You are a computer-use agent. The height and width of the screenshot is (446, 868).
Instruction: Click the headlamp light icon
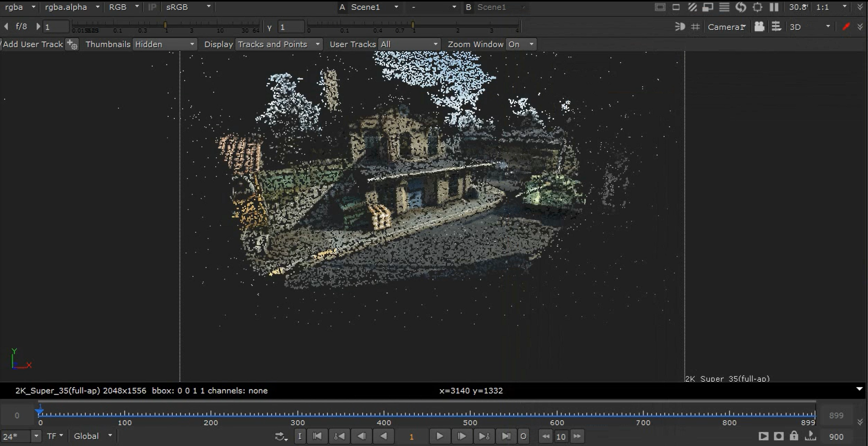pyautogui.click(x=680, y=27)
